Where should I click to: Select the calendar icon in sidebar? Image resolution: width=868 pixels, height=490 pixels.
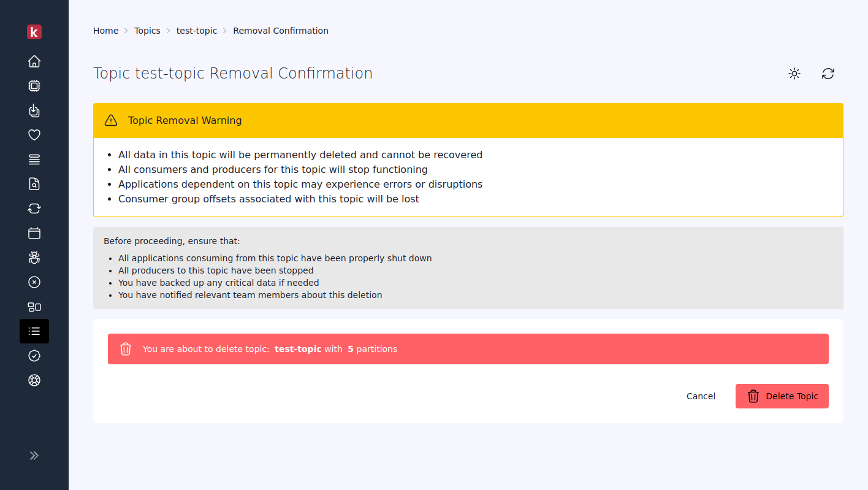34,233
